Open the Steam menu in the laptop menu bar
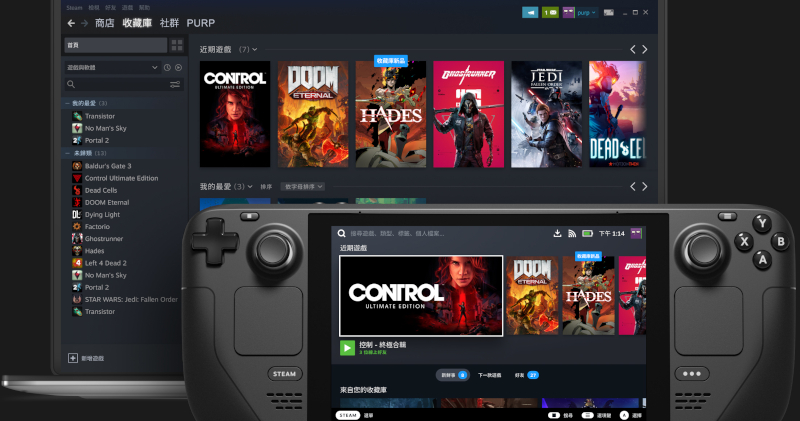The height and width of the screenshot is (421, 800). (74, 8)
